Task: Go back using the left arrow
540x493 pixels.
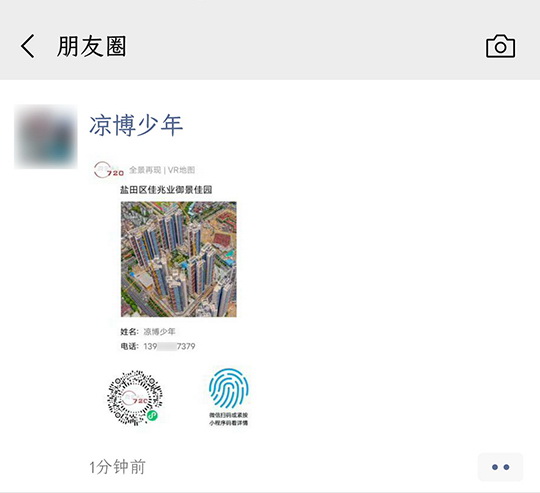Action: pyautogui.click(x=28, y=46)
